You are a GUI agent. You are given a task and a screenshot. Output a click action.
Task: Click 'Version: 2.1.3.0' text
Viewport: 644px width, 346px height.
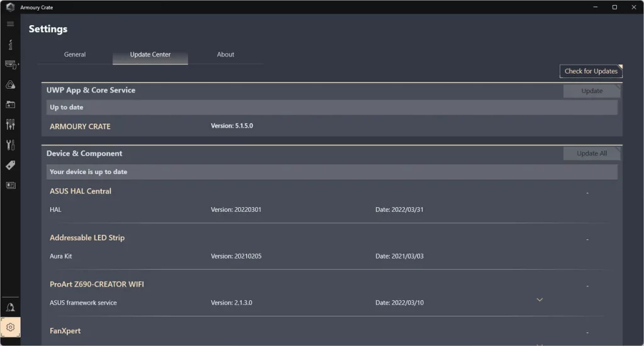[x=231, y=303]
